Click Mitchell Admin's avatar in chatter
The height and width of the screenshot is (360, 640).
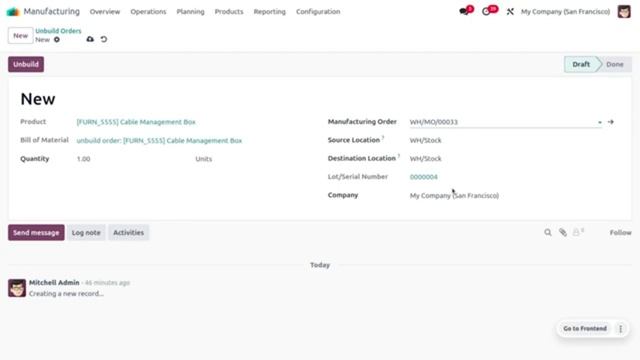click(x=17, y=288)
